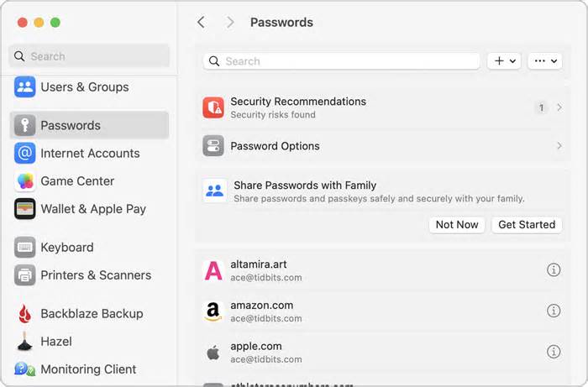Go back with the left arrow
The image size is (588, 387).
point(202,22)
